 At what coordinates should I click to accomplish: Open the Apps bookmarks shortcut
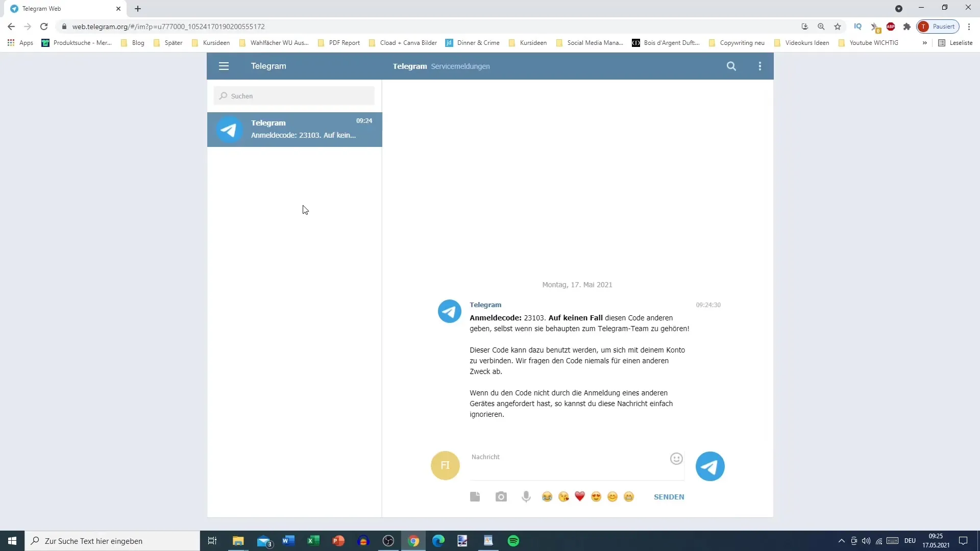20,43
